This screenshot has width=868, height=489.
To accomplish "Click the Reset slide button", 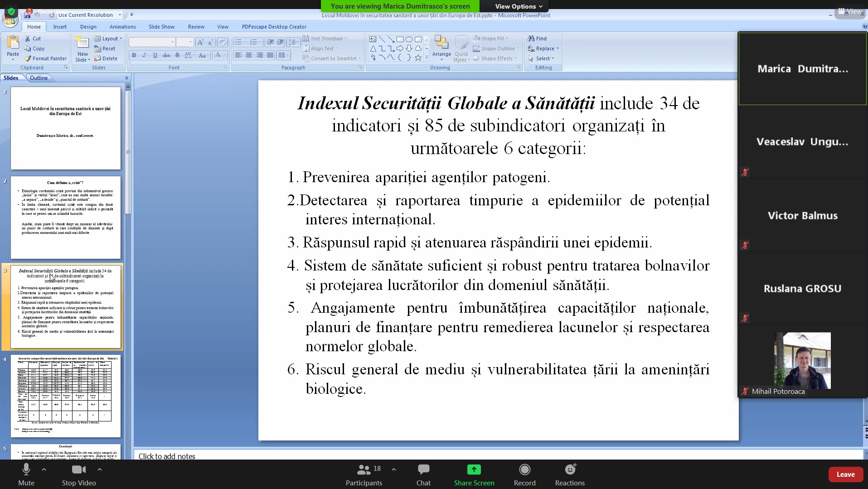I will tap(105, 48).
